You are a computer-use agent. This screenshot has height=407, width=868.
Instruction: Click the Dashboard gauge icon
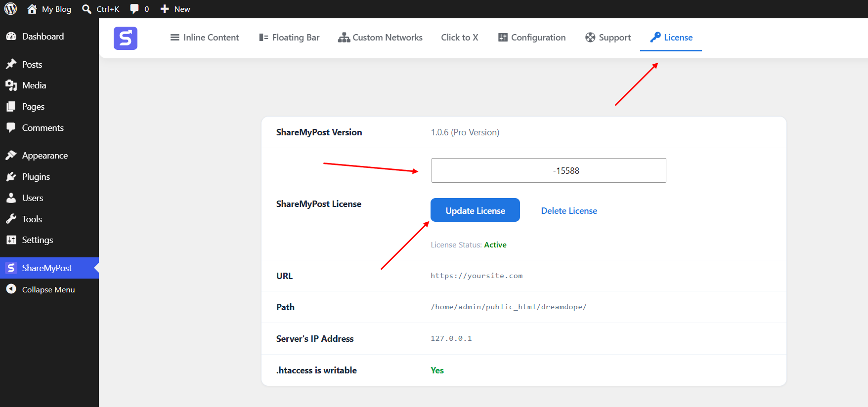pyautogui.click(x=11, y=37)
